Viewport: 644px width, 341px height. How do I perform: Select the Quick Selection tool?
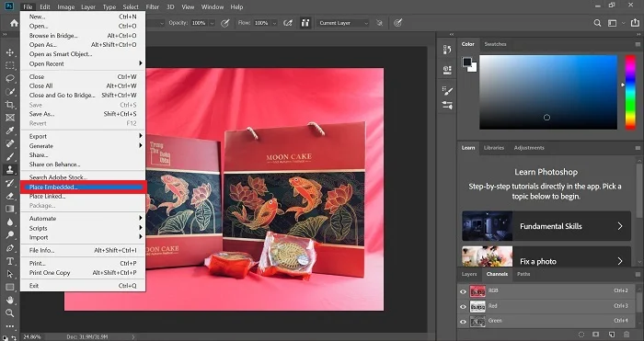point(10,92)
